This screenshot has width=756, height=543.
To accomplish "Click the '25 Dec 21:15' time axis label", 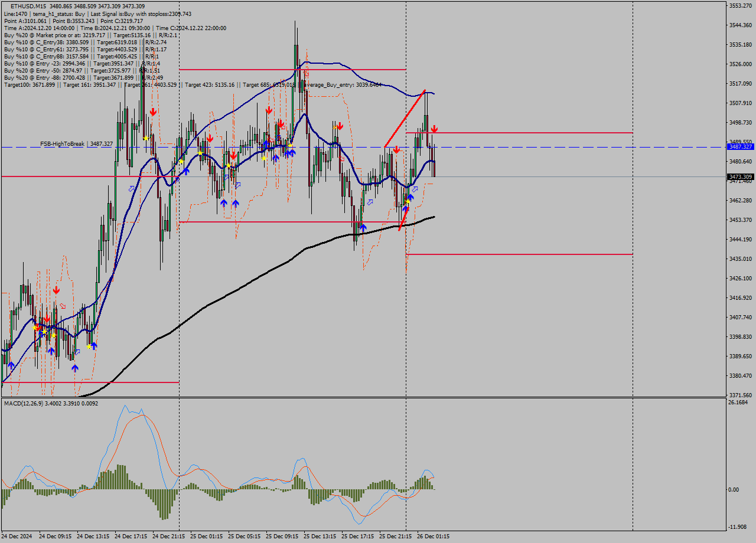I will click(x=395, y=537).
